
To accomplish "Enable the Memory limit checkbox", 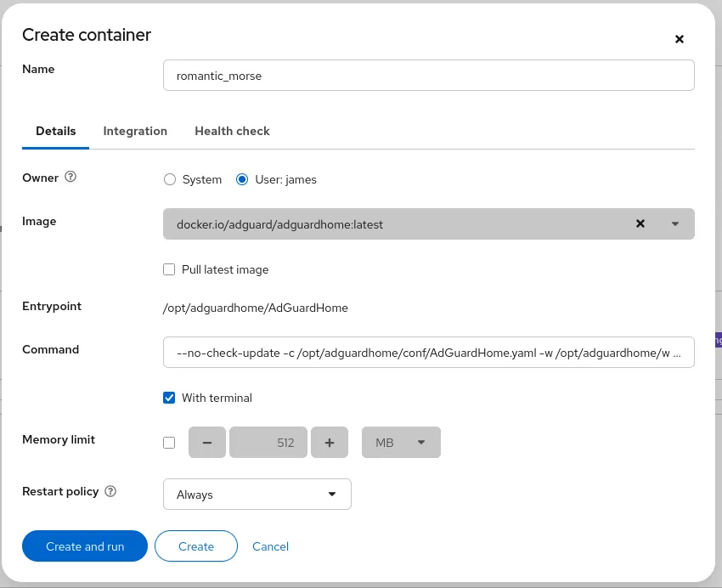I will click(169, 442).
